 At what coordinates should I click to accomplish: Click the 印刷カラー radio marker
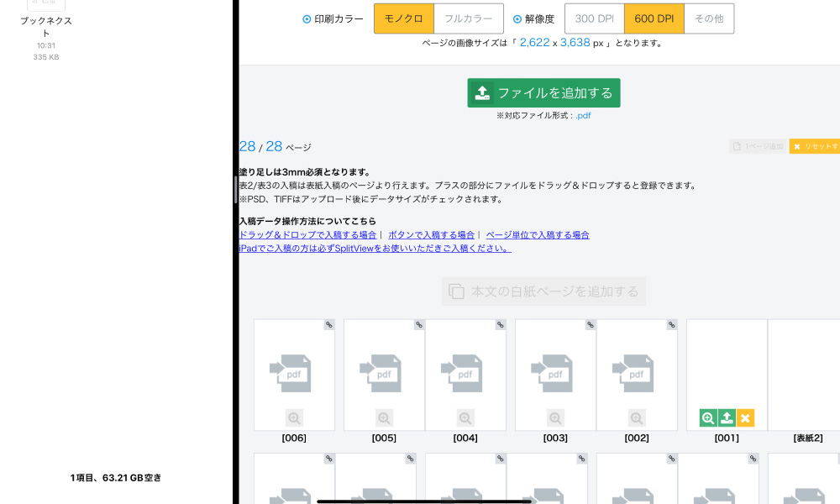click(x=307, y=19)
